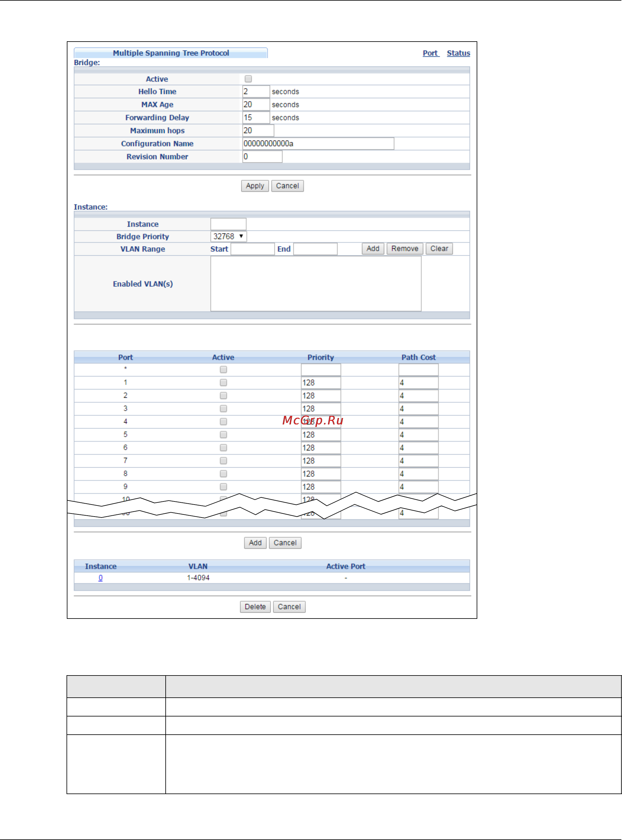Select the 1-4094 VLAN cell
This screenshot has height=840, width=622.
(x=198, y=578)
